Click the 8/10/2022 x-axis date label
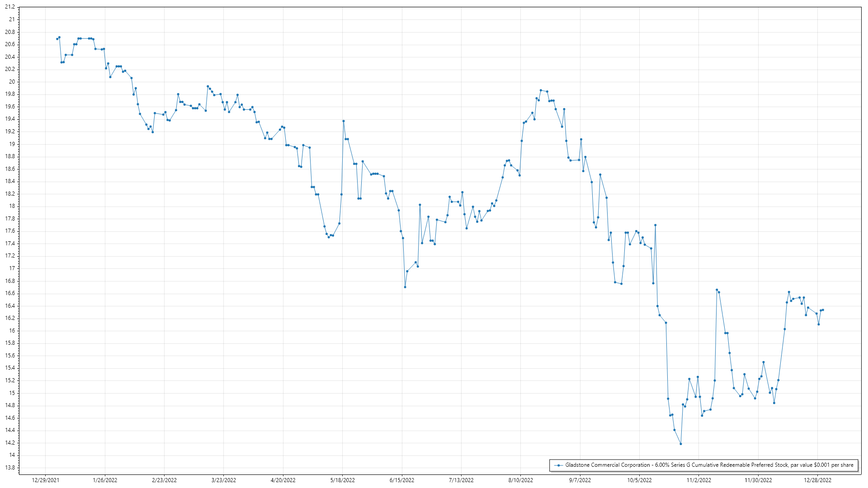The image size is (868, 488). 520,480
